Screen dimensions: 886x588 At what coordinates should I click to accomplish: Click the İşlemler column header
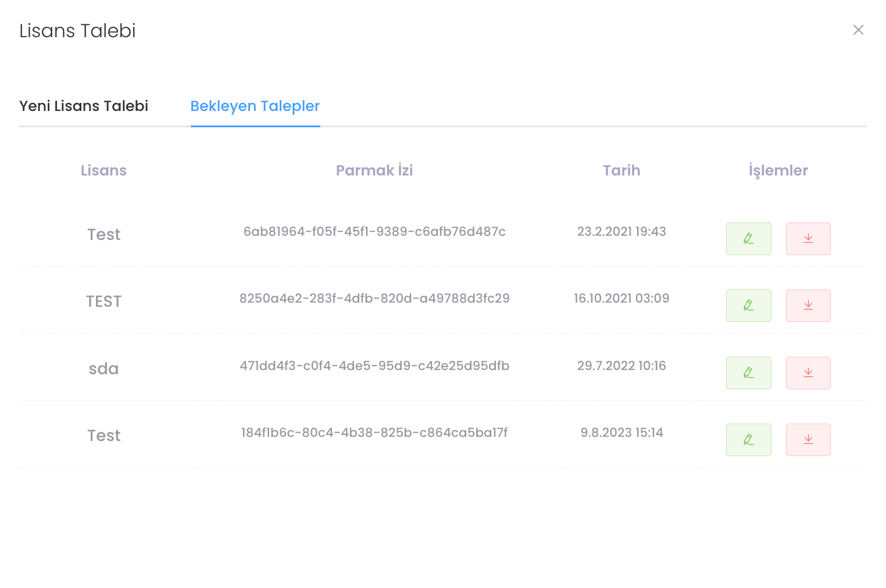point(778,170)
